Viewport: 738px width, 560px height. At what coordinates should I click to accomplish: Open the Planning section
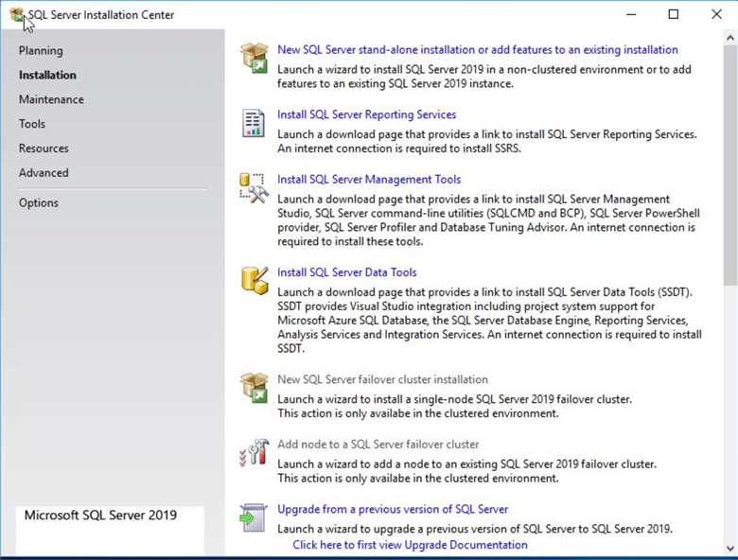tap(41, 50)
